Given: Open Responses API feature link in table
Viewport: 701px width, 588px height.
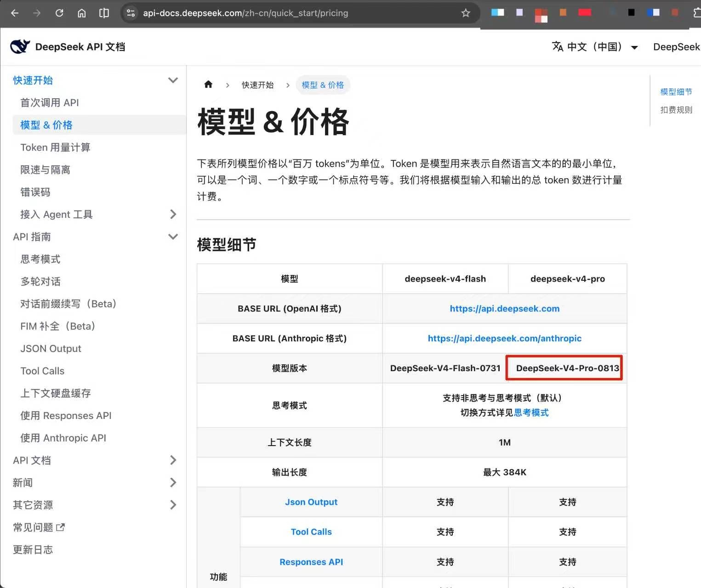Looking at the screenshot, I should (x=311, y=562).
